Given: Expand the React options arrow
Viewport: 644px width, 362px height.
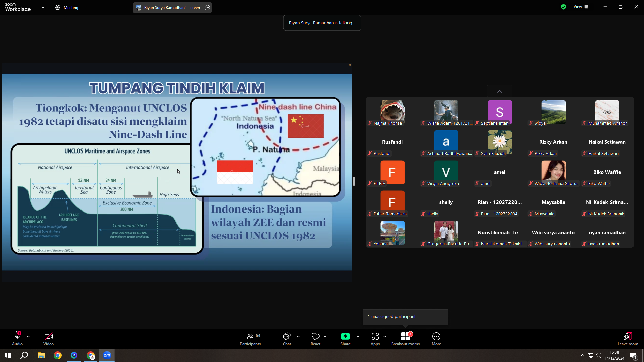Looking at the screenshot, I should 325,336.
